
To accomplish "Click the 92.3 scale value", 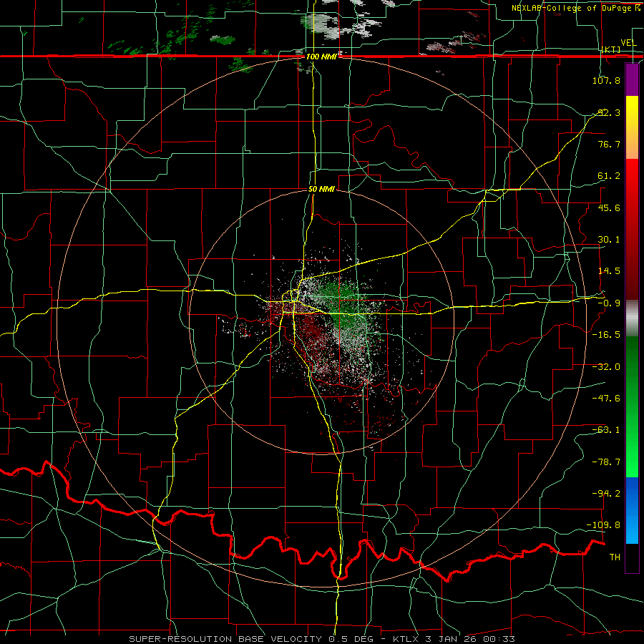I will pos(609,112).
